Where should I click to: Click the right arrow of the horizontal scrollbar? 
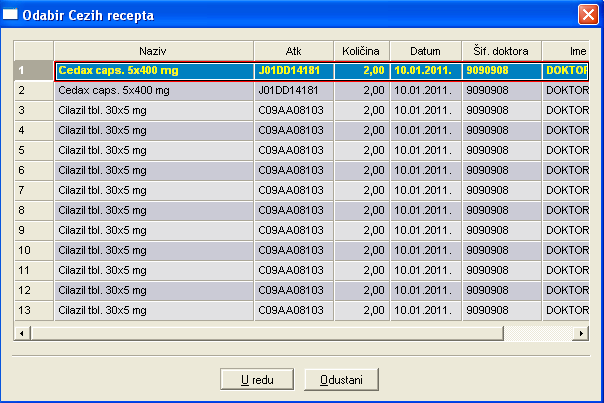(583, 331)
